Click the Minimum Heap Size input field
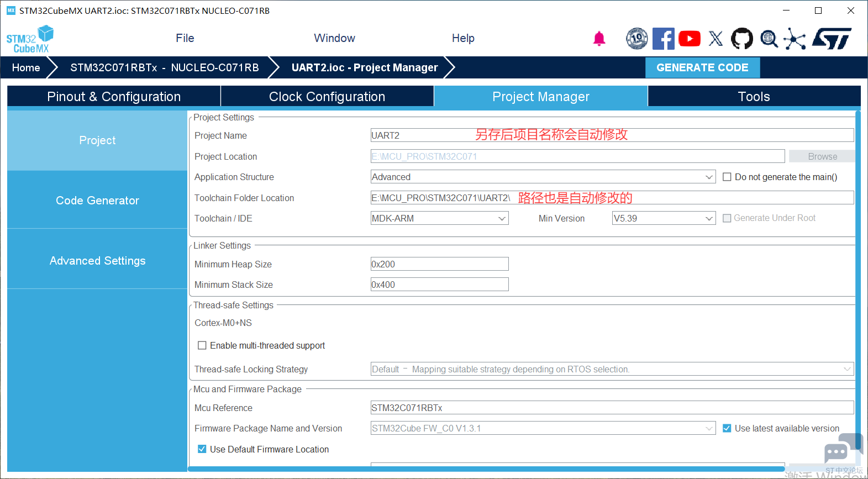The width and height of the screenshot is (868, 479). point(439,264)
